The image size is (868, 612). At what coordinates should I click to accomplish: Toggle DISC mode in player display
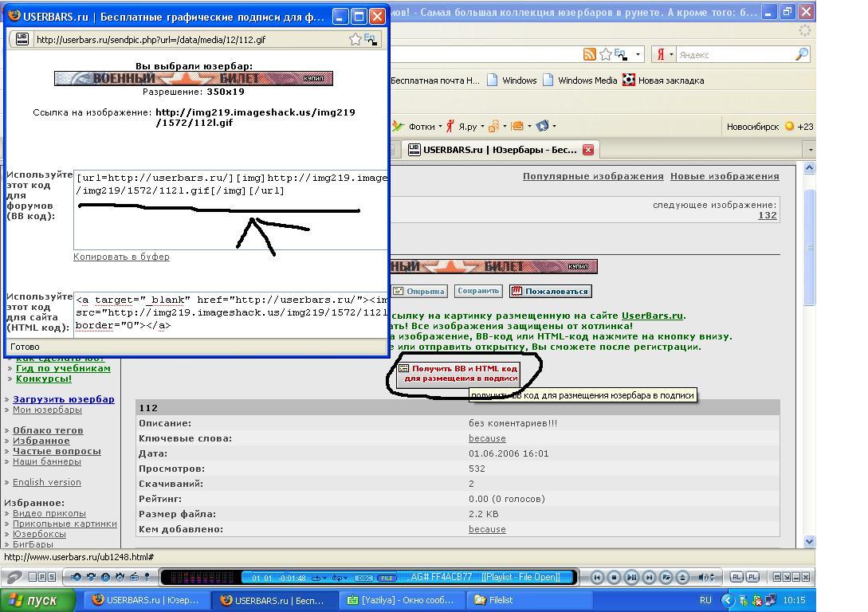pos(363,578)
